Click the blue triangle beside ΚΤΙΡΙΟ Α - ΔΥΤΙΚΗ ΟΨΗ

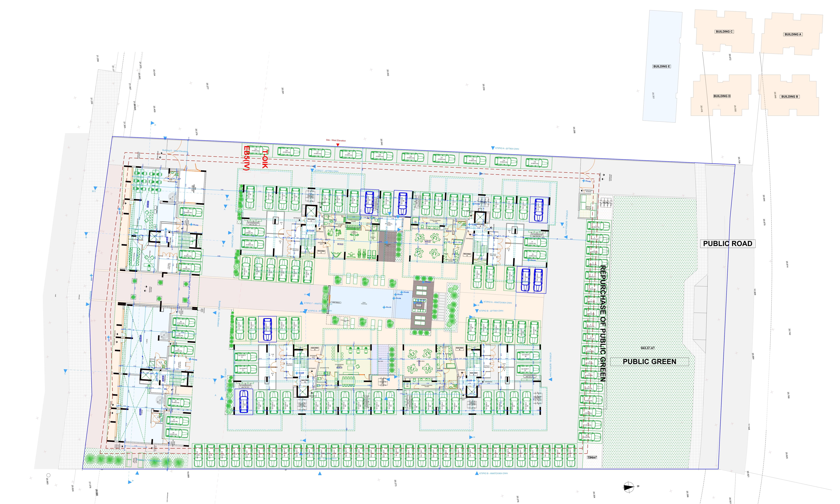click(x=493, y=148)
